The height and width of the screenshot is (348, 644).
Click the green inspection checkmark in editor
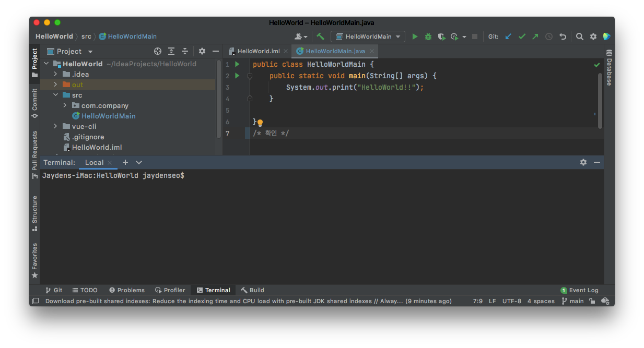[x=597, y=65]
